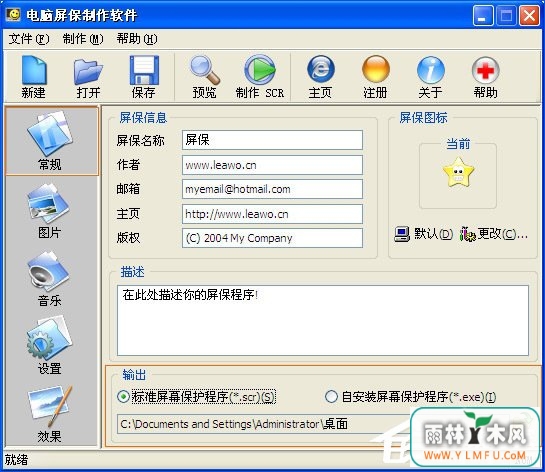Click the 帮助 red cross help icon
Screen dimensions: 545x472
point(486,77)
